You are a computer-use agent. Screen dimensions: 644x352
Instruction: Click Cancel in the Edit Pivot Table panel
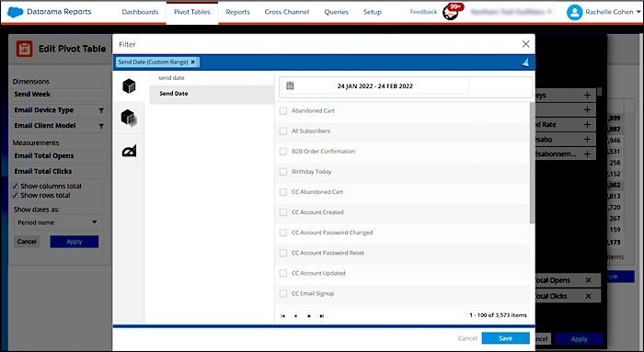coord(27,241)
